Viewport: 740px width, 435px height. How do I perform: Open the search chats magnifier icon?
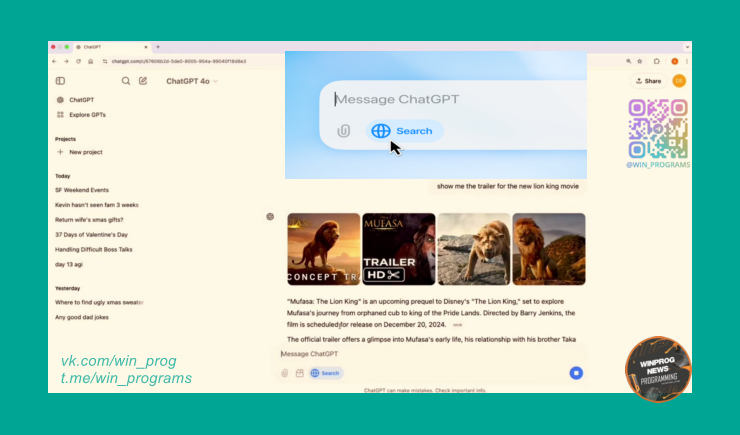pos(126,81)
